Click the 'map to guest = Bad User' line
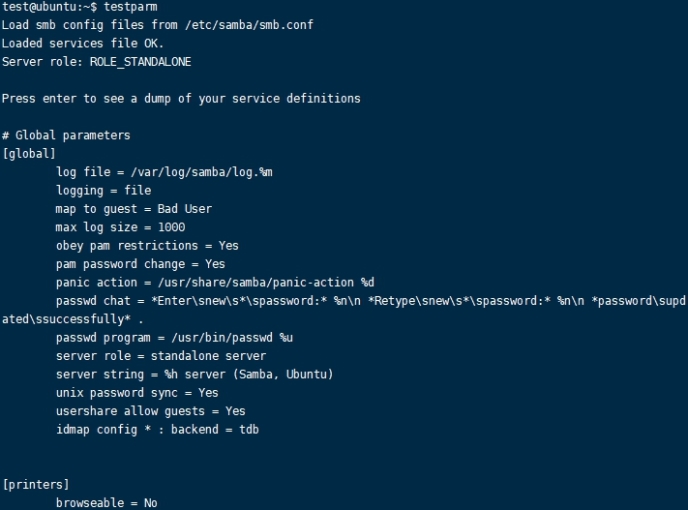 [134, 209]
